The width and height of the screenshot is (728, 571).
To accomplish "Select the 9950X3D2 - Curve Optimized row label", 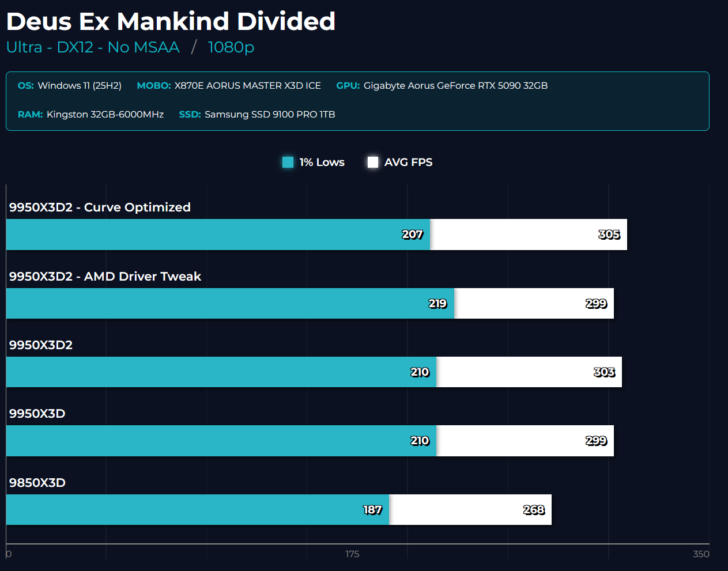I will tap(100, 207).
